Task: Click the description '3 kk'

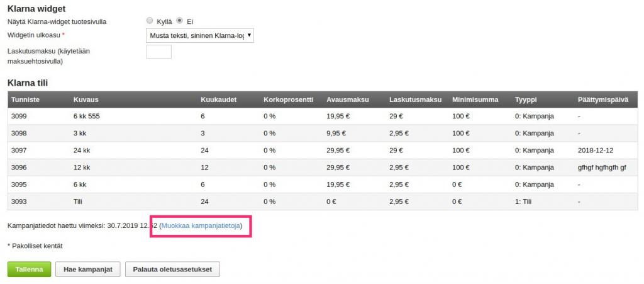Action: tap(80, 133)
